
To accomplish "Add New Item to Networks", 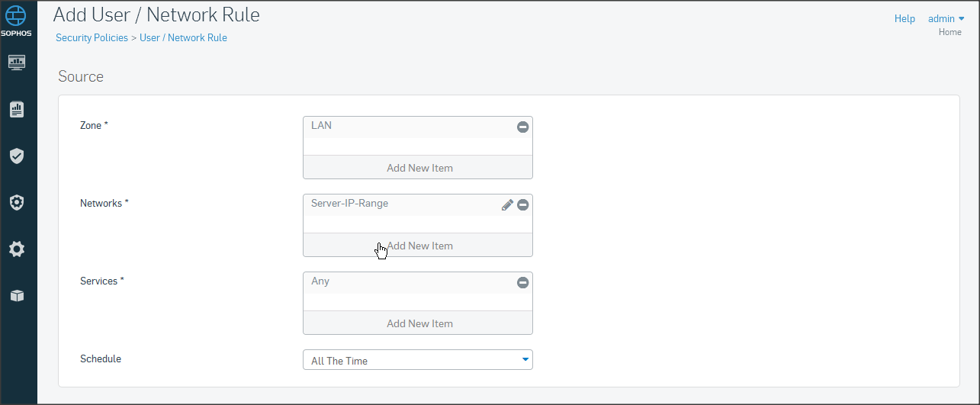I will (x=419, y=246).
